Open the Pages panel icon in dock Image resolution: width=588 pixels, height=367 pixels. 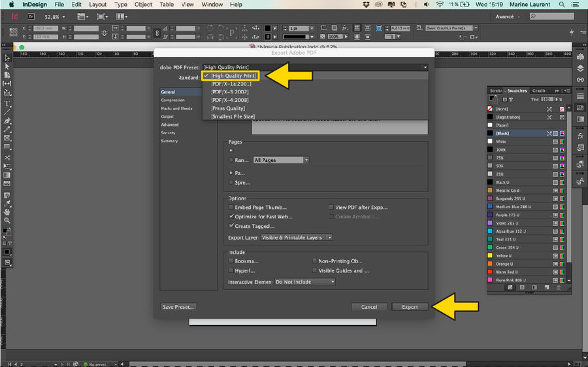click(x=580, y=57)
